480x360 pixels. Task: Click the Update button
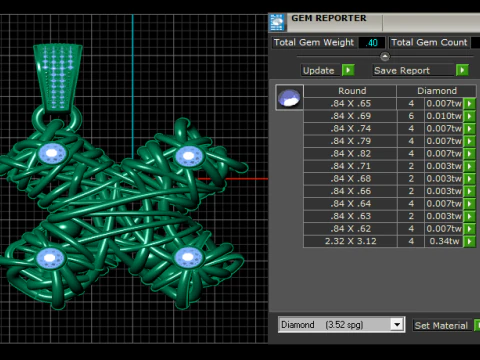click(x=319, y=71)
